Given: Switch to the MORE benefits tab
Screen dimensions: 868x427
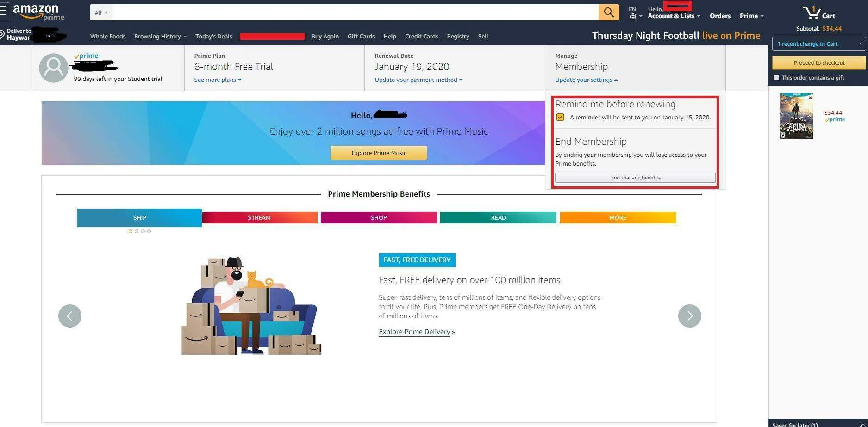Looking at the screenshot, I should pos(618,217).
